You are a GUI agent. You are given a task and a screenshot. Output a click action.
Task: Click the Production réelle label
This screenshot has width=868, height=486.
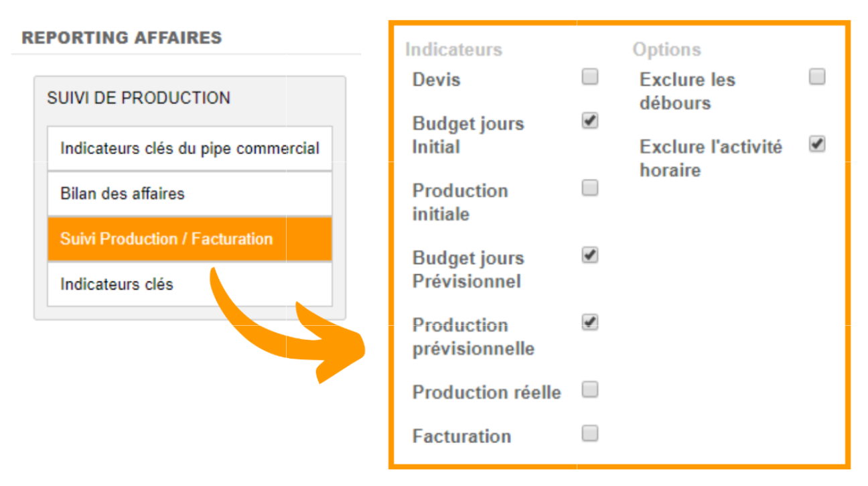pos(486,392)
